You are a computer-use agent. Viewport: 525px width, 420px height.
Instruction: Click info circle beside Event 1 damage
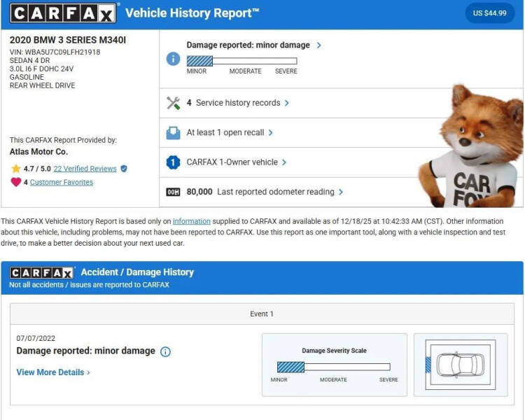165,351
